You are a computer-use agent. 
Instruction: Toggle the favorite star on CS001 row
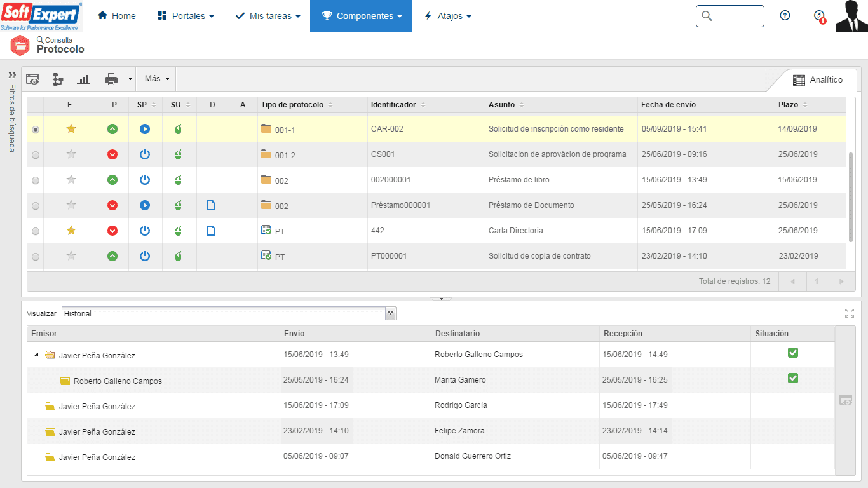click(x=71, y=154)
